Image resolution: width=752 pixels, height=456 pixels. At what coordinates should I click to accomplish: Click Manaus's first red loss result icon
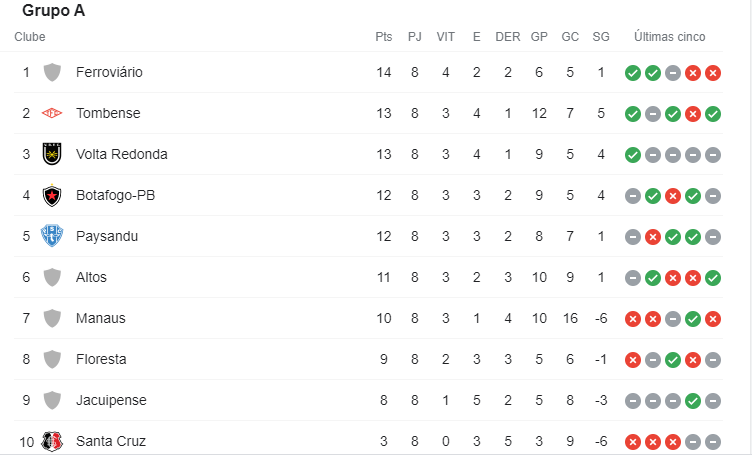(632, 319)
